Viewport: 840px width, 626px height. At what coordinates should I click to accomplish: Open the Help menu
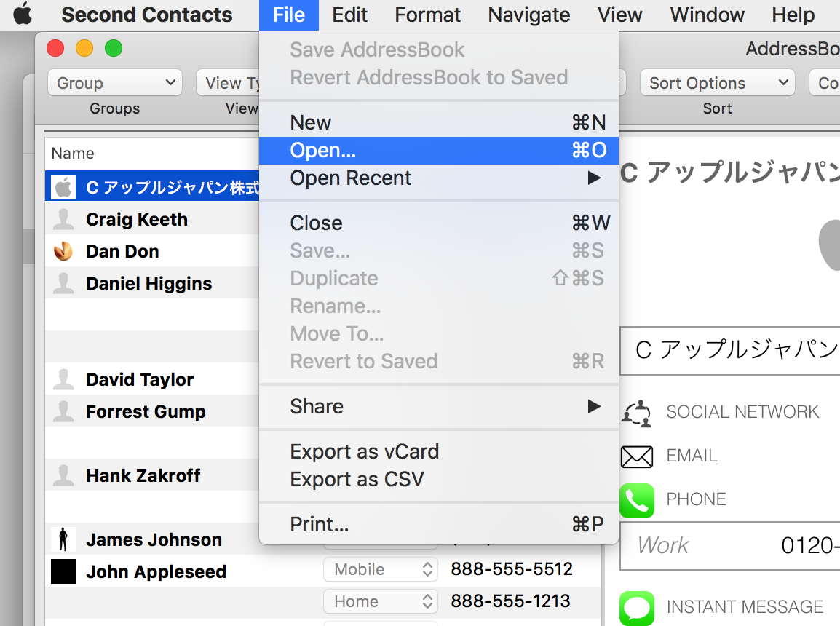[x=793, y=15]
